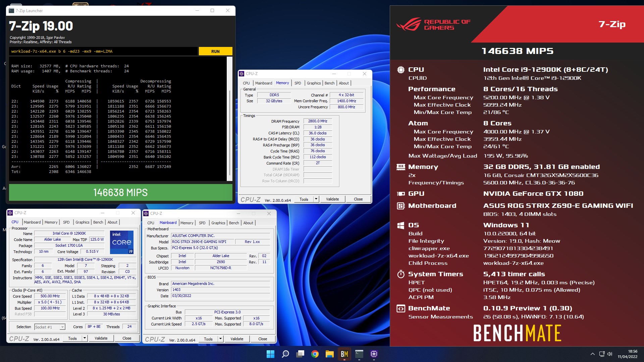The height and width of the screenshot is (362, 644).
Task: Open network tray icon
Action: (x=602, y=354)
